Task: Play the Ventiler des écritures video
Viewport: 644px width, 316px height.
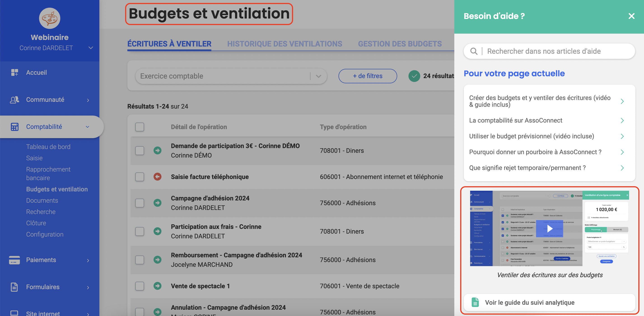Action: (x=550, y=228)
